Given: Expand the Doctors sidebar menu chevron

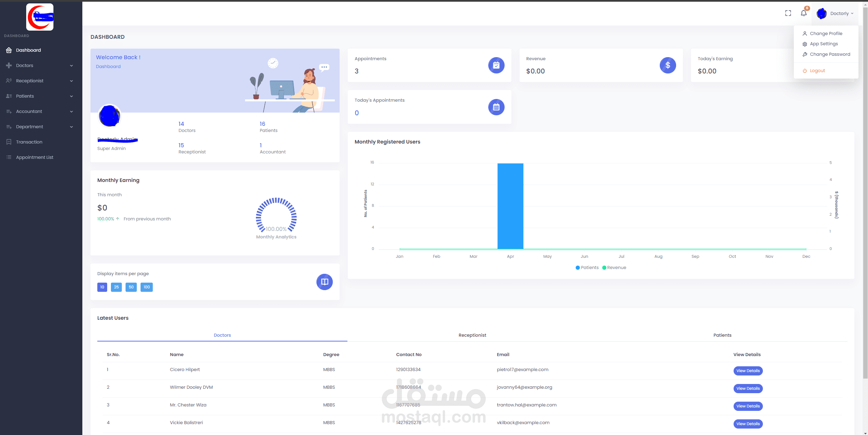Looking at the screenshot, I should 71,66.
